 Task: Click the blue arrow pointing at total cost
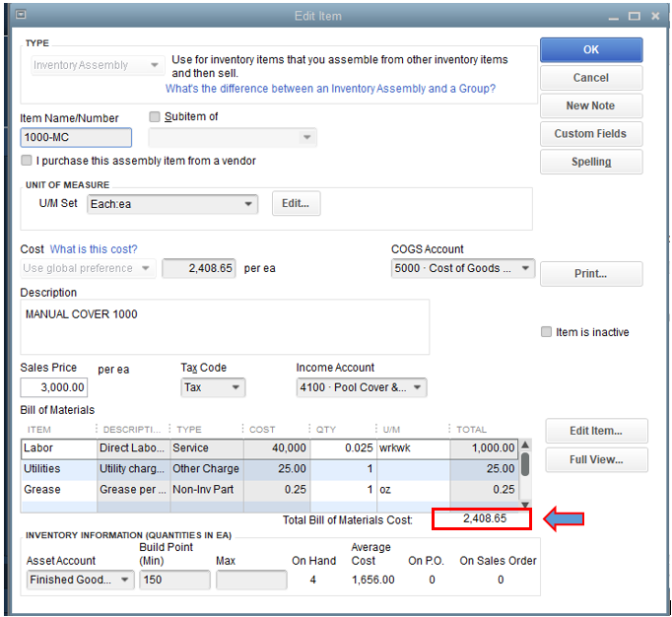(x=565, y=518)
